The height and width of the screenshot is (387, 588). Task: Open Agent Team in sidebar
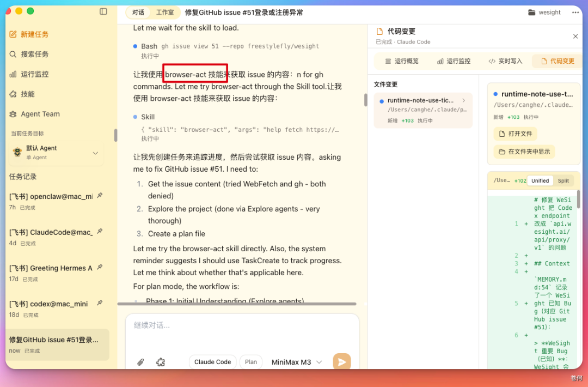(34, 114)
